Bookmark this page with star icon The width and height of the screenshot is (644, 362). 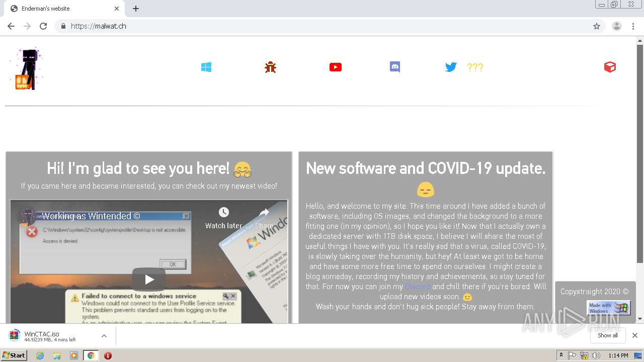pos(597,26)
